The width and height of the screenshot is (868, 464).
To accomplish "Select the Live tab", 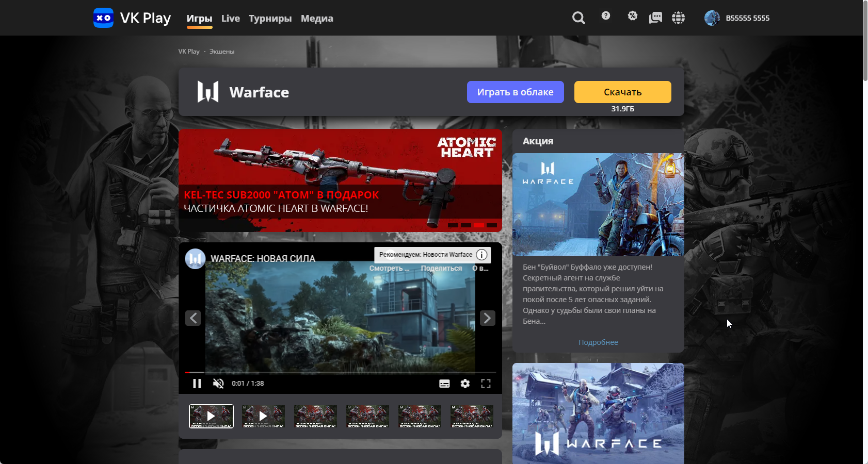I will click(231, 19).
